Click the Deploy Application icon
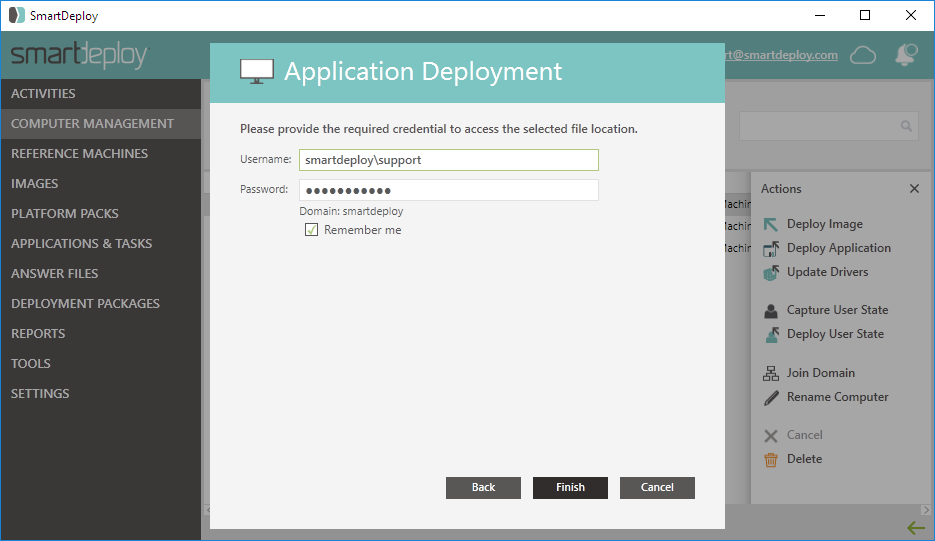Viewport: 935px width, 541px height. 770,248
